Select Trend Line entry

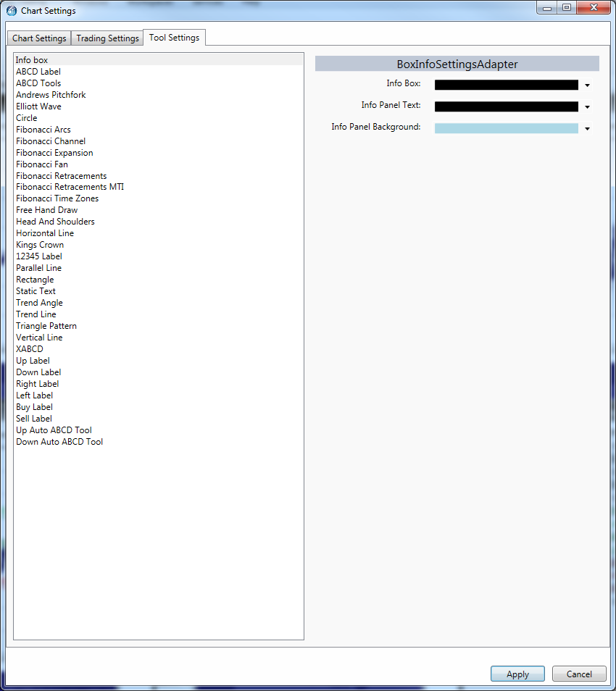159,314
